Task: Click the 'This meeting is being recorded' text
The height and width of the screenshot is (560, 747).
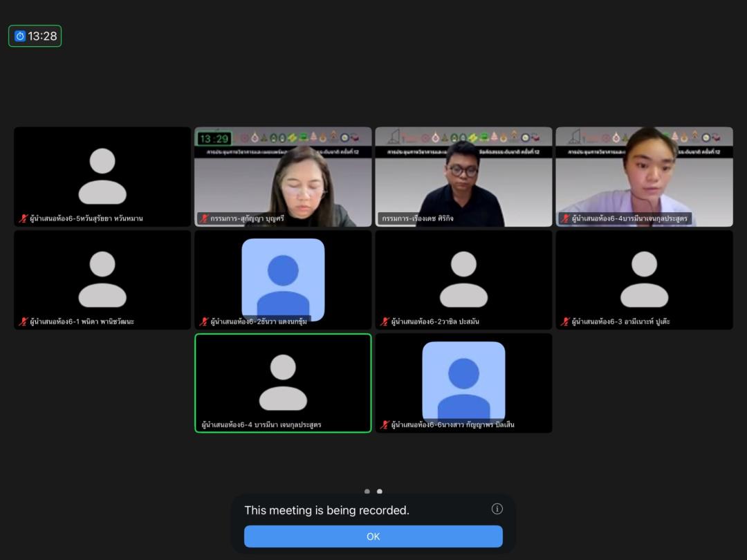Action: [326, 510]
